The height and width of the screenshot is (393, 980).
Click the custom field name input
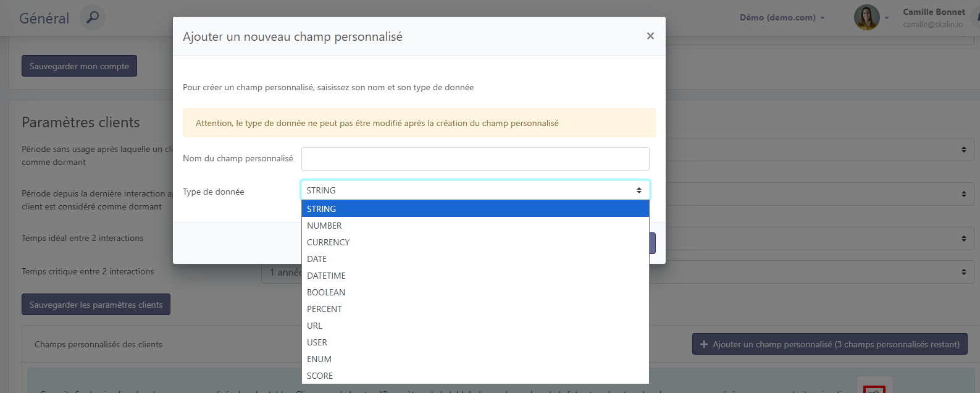tap(475, 159)
